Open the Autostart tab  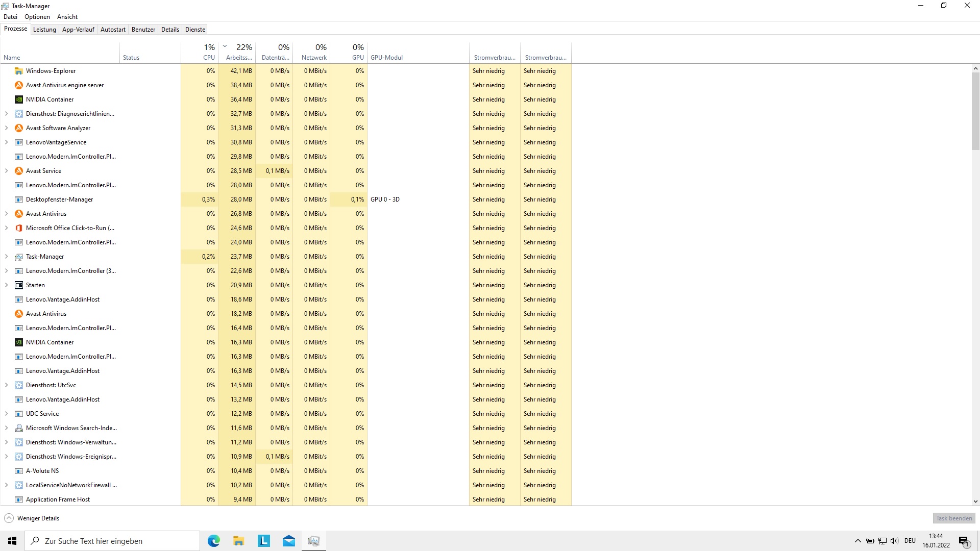pyautogui.click(x=113, y=30)
